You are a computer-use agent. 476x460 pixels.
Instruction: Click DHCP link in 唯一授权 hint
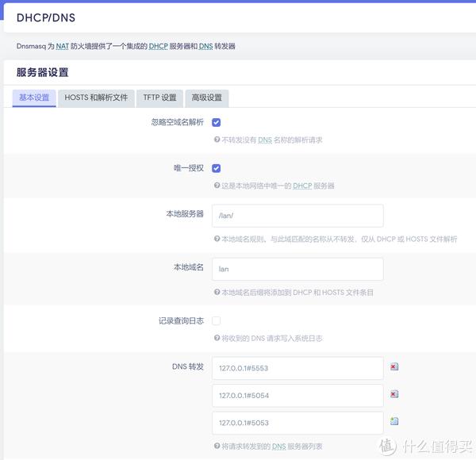pos(302,186)
